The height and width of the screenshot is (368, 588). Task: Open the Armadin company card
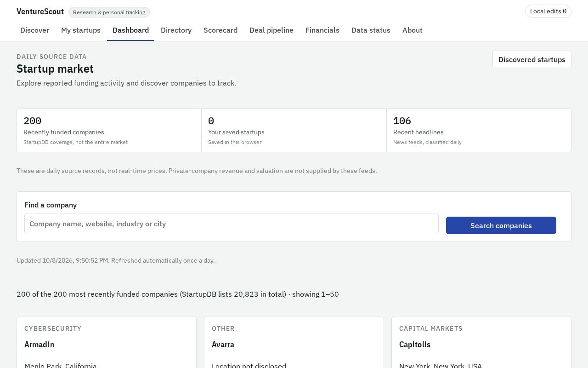(x=107, y=342)
